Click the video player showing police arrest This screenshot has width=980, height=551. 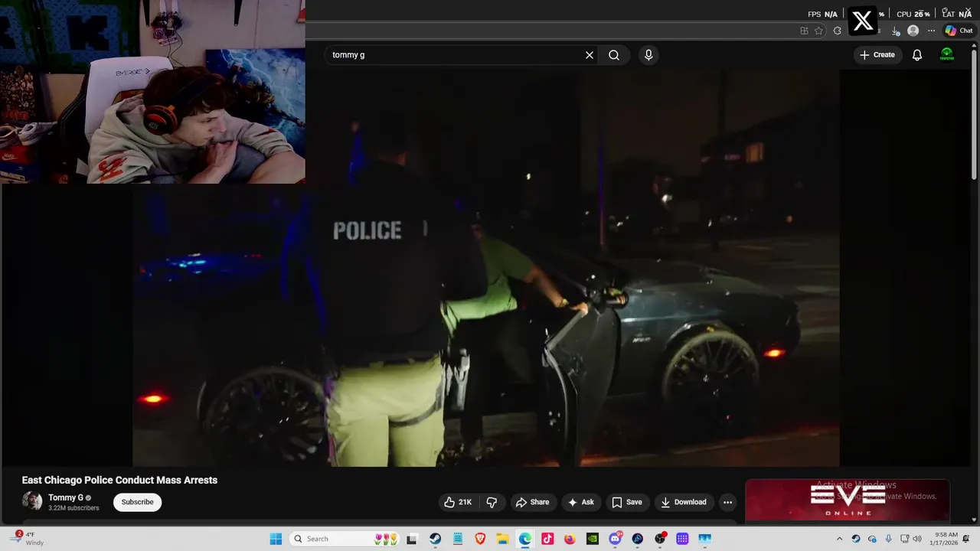point(486,268)
